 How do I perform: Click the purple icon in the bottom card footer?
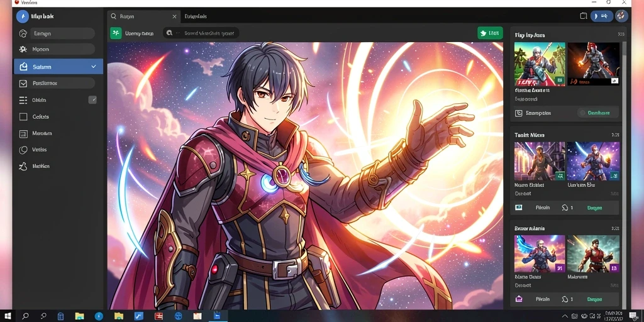coord(518,299)
